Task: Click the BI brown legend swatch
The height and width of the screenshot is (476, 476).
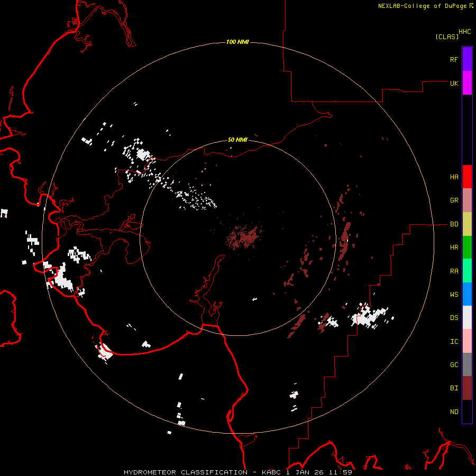Action: (x=467, y=388)
